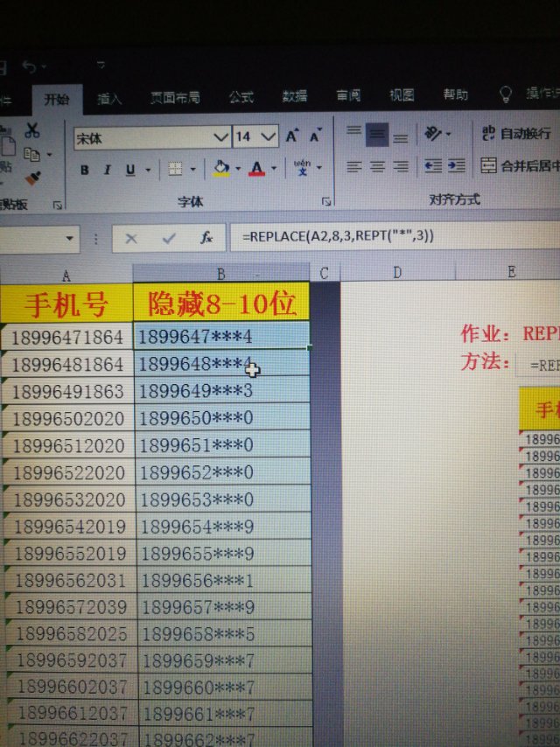This screenshot has width=560, height=747.
Task: Apply the red font color A
Action: pyautogui.click(x=256, y=168)
